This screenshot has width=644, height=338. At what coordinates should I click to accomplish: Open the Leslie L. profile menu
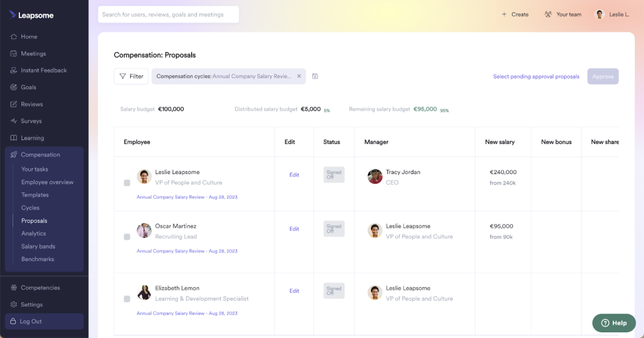pyautogui.click(x=613, y=14)
